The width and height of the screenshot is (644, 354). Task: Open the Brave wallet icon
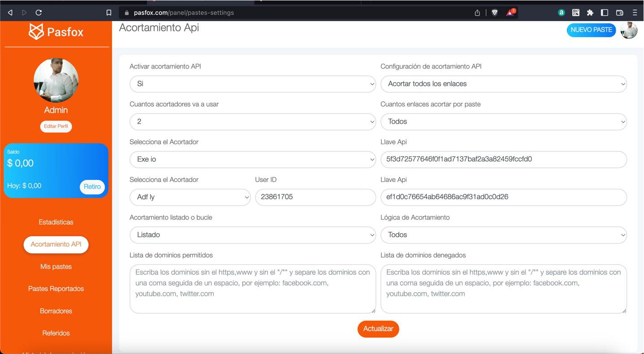point(620,13)
